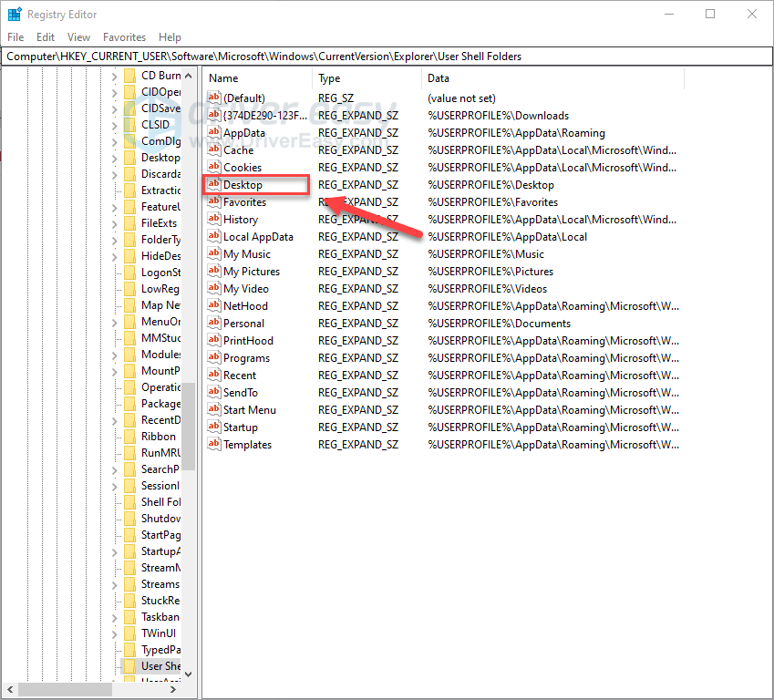Select the Shell Fol key in the tree
The height and width of the screenshot is (700, 774).
[161, 502]
